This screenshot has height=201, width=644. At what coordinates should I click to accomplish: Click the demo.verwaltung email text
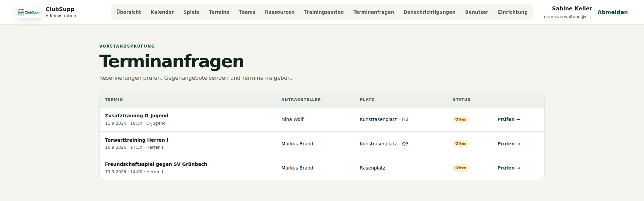[x=568, y=17]
